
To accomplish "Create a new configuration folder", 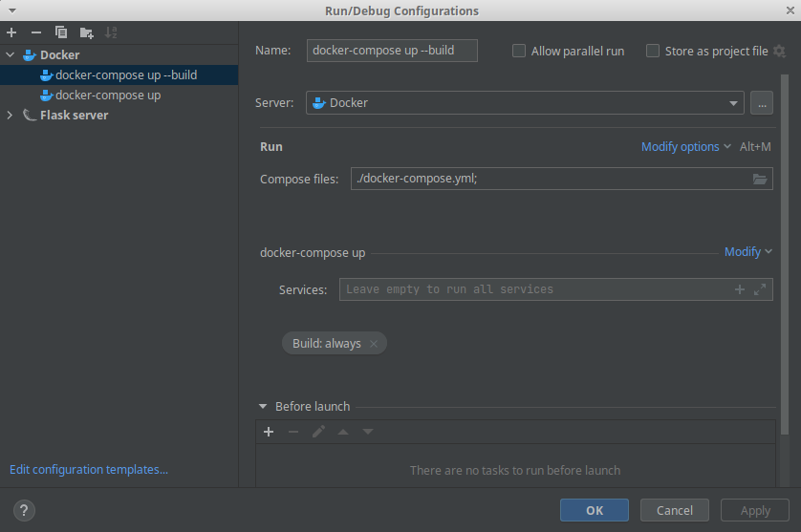I will pos(86,33).
